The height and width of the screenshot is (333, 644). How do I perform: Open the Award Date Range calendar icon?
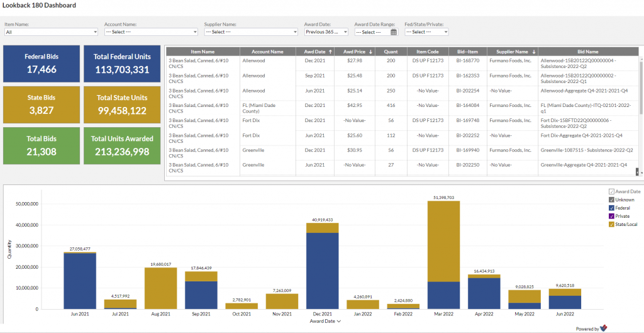click(394, 32)
